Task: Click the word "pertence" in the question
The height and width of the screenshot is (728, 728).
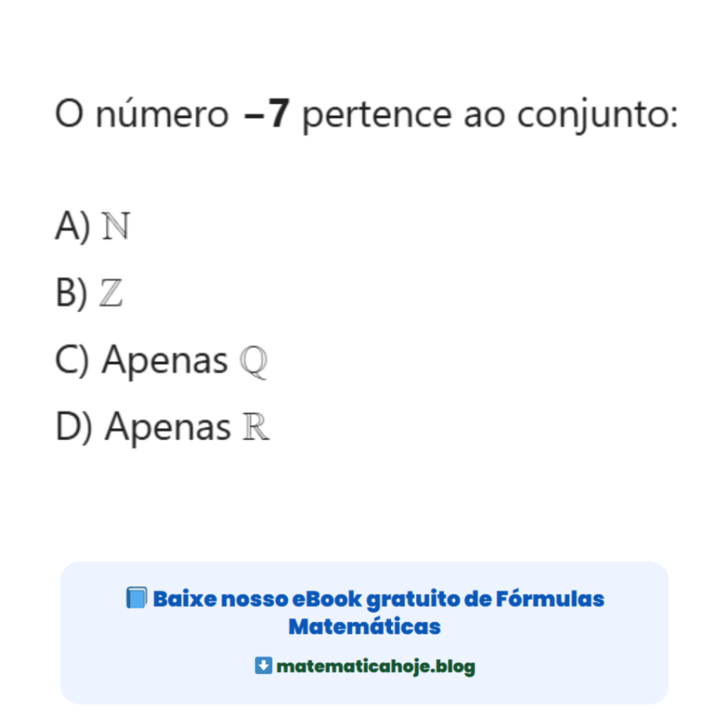Action: click(x=377, y=115)
